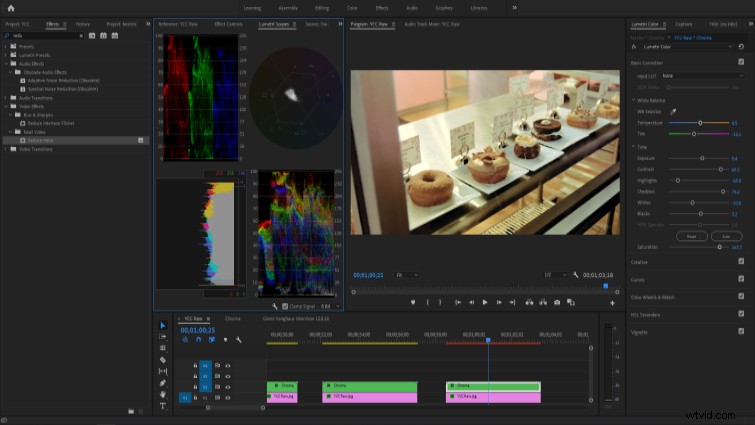Select the Type tool
The width and height of the screenshot is (755, 425).
(163, 406)
